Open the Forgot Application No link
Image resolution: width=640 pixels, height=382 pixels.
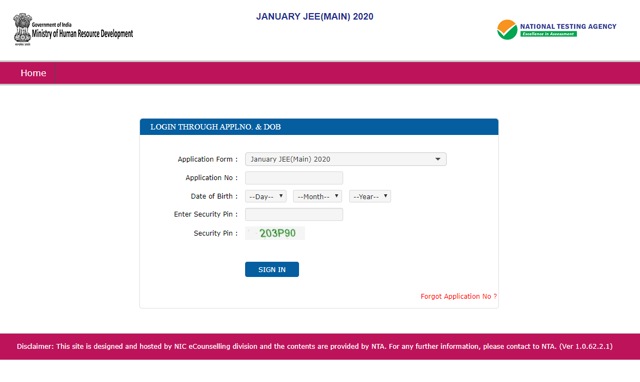coord(458,296)
